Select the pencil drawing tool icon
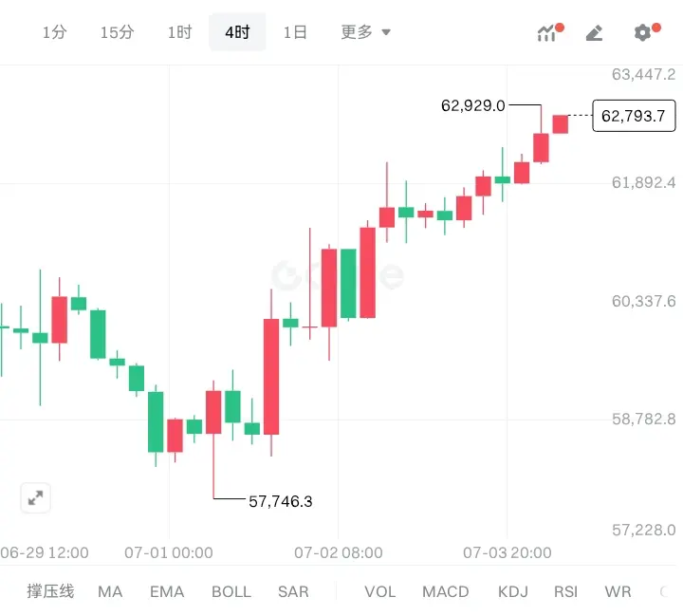The height and width of the screenshot is (616, 683). [594, 32]
